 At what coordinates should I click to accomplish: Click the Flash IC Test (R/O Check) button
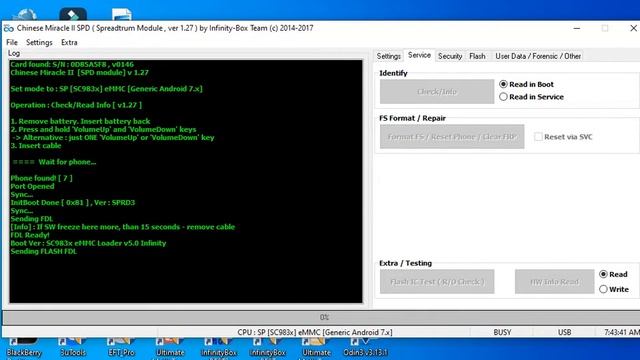pos(437,281)
